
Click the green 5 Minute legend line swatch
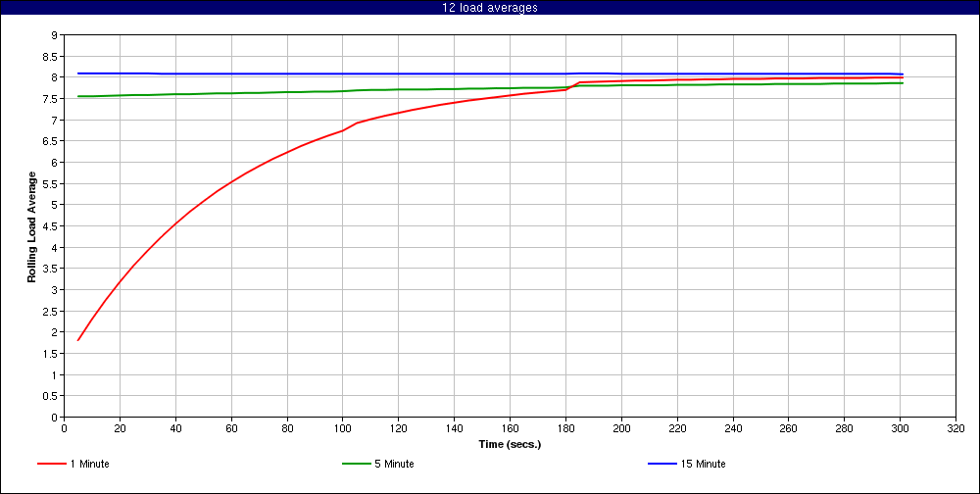coord(357,464)
